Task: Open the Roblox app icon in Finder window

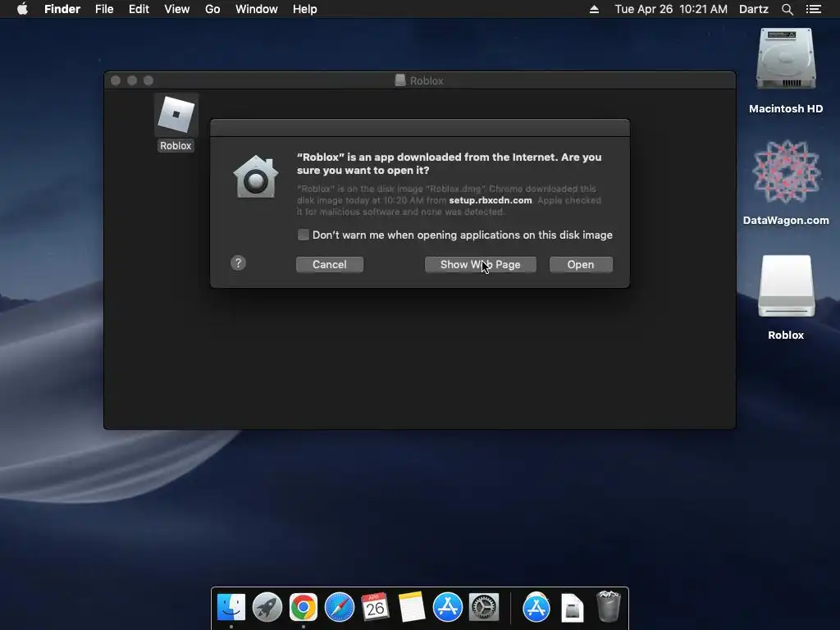Action: (176, 115)
